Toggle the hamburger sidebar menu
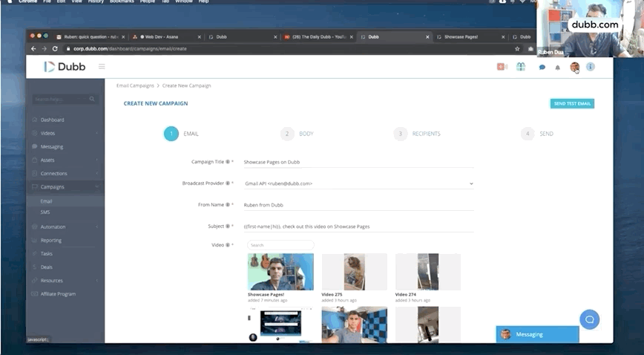 tap(102, 66)
